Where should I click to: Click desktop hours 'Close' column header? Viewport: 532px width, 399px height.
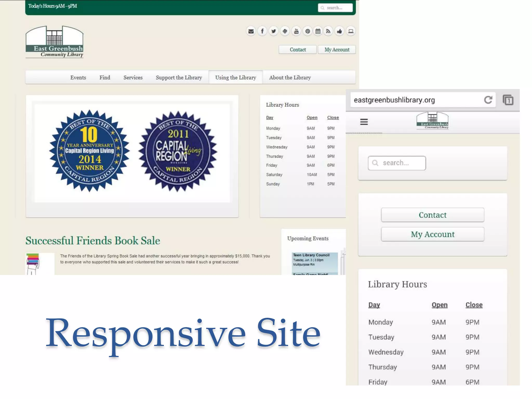[x=333, y=118]
